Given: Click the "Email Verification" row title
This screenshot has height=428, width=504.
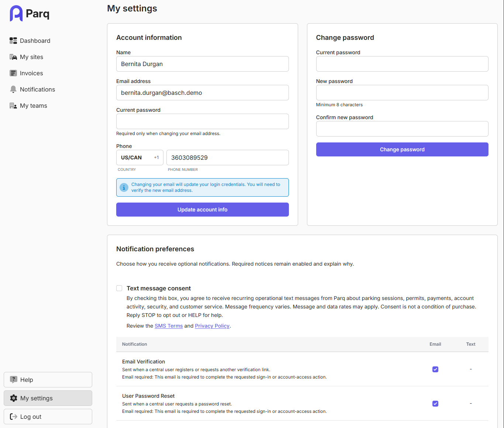Looking at the screenshot, I should tap(144, 362).
